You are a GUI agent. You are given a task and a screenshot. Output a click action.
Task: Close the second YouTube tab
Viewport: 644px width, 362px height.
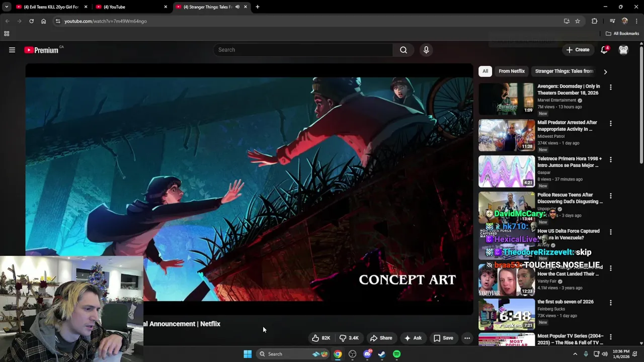pos(166,7)
